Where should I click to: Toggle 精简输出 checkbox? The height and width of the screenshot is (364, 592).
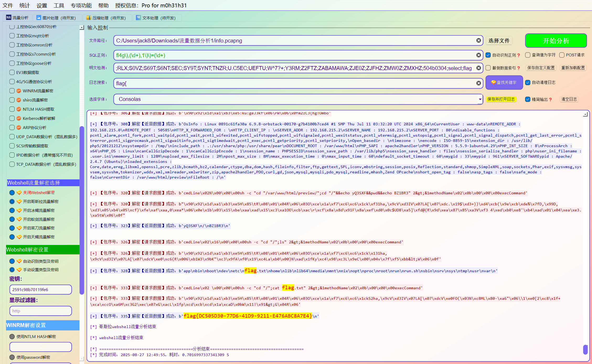click(x=528, y=99)
